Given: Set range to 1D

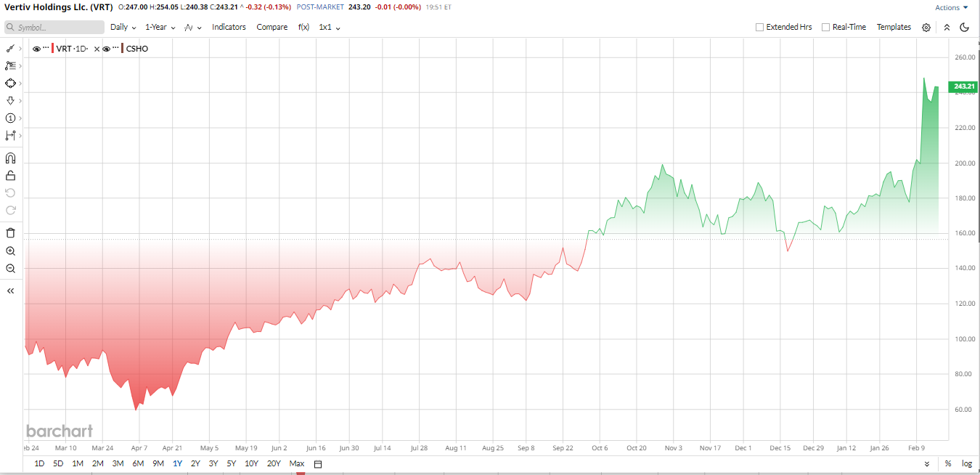Looking at the screenshot, I should [39, 463].
